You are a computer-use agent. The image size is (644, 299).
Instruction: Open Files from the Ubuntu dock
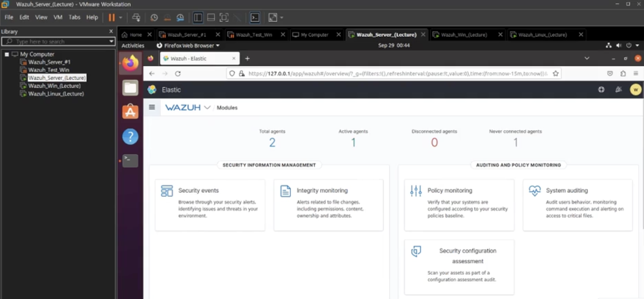[130, 88]
